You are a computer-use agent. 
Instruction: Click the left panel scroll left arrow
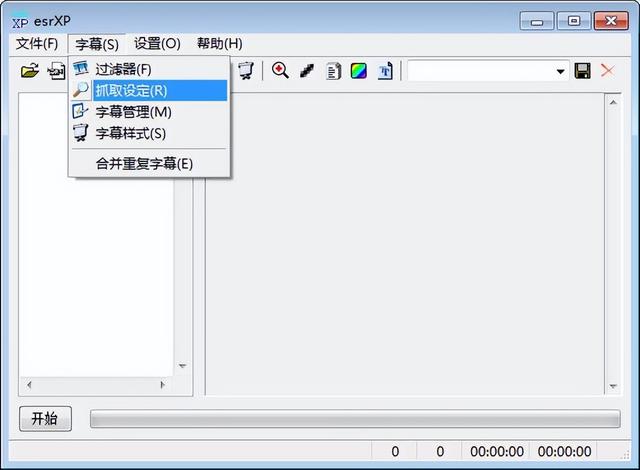(x=29, y=385)
